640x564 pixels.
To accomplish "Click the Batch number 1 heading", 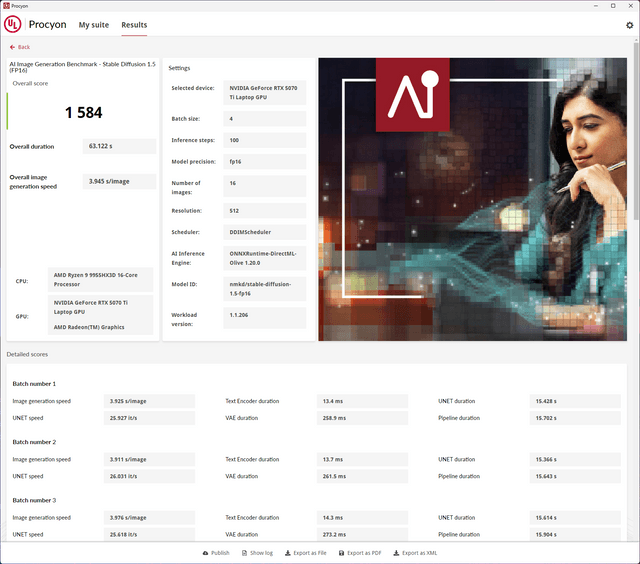I will click(x=34, y=384).
